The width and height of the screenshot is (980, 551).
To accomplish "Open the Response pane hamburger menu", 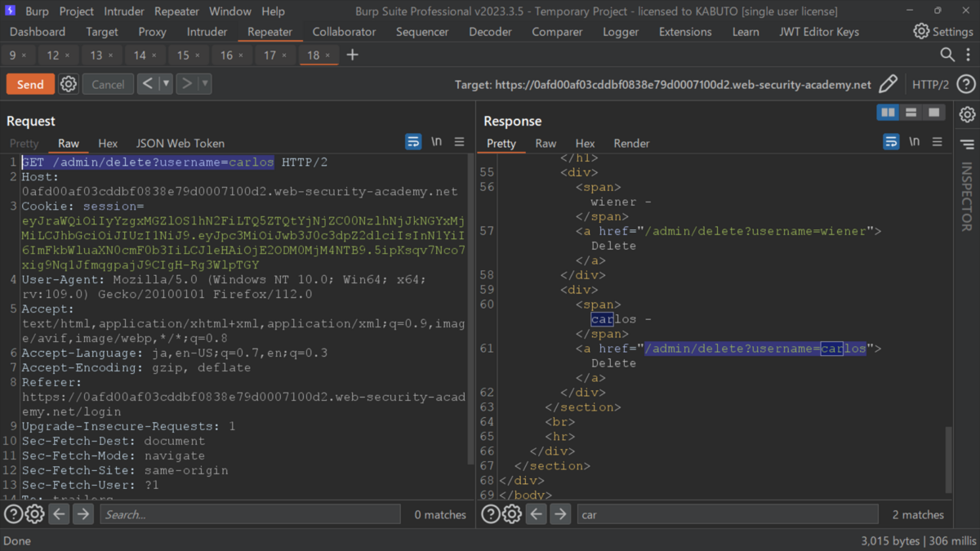I will (x=937, y=142).
